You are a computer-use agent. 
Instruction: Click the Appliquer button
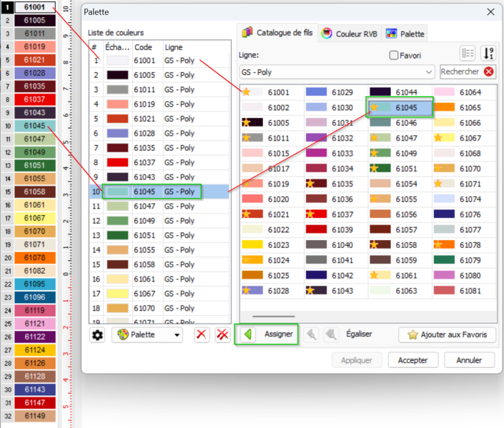point(357,360)
